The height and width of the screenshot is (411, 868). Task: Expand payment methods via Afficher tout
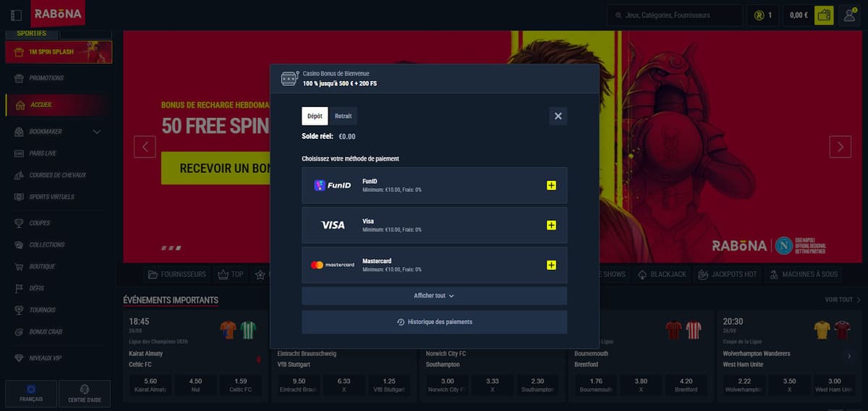tap(434, 295)
